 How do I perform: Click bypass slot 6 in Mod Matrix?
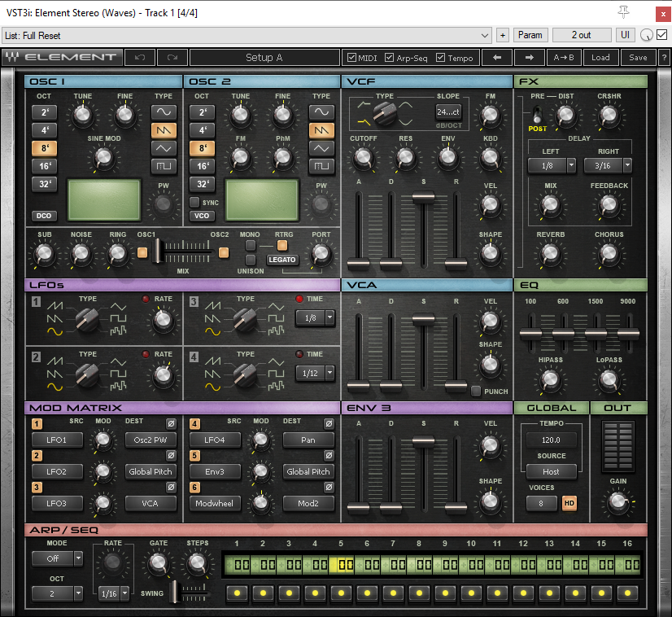329,487
